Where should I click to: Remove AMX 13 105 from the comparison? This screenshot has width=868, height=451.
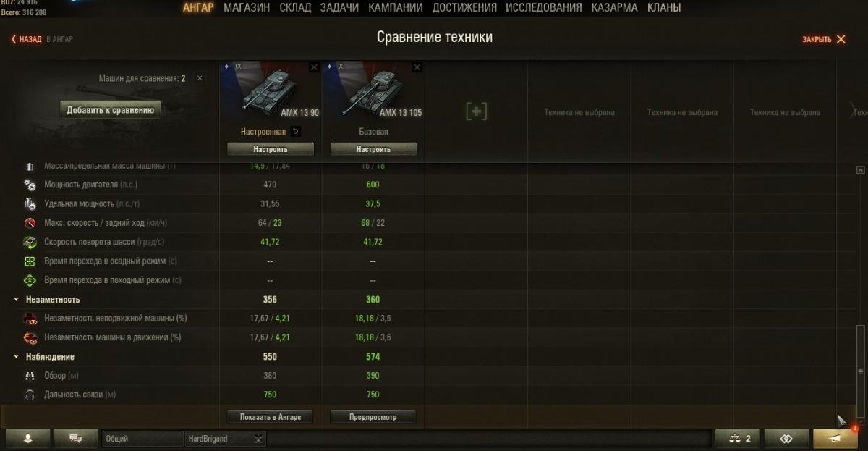pos(417,67)
